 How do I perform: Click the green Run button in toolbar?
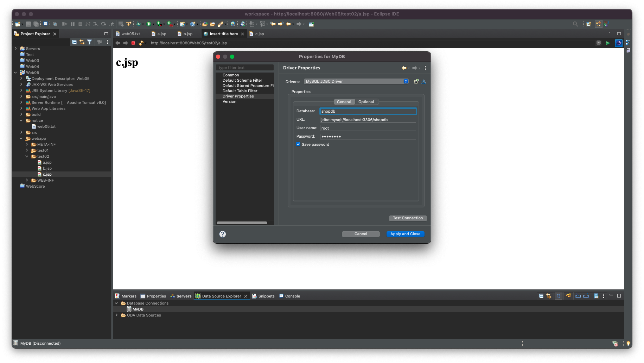(x=149, y=24)
